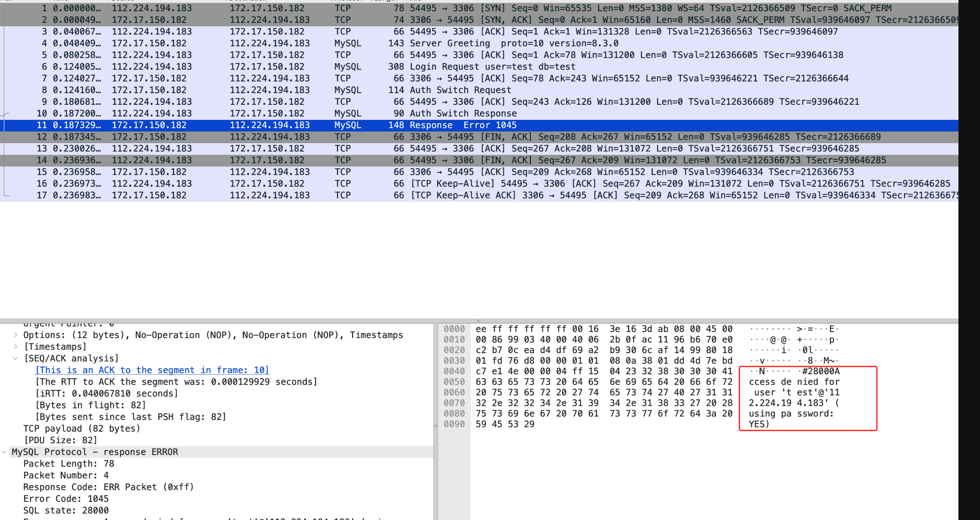Select packet 4 Server Greeting row
Viewport: 980px width, 520px height.
tap(479, 43)
